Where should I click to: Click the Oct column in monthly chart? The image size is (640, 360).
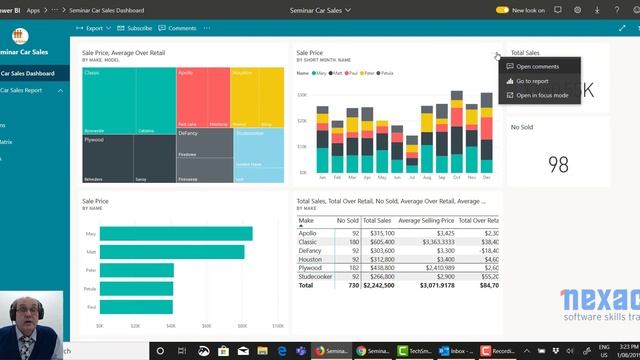(457, 131)
